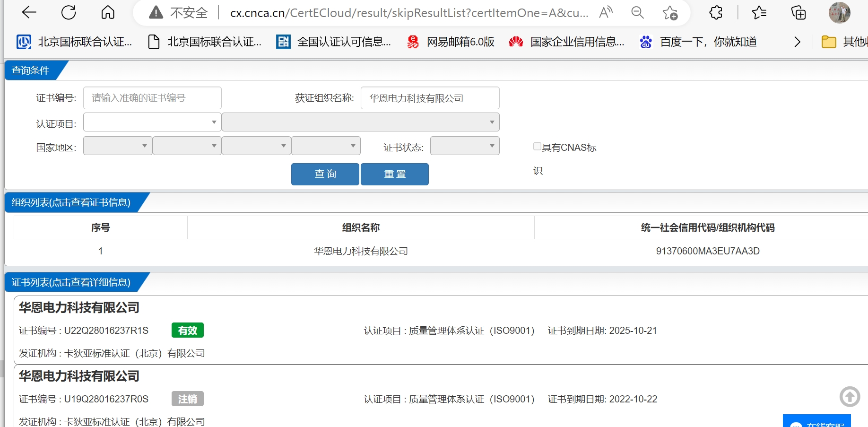Activate the read aloud icon
This screenshot has width=868, height=427.
pyautogui.click(x=606, y=12)
